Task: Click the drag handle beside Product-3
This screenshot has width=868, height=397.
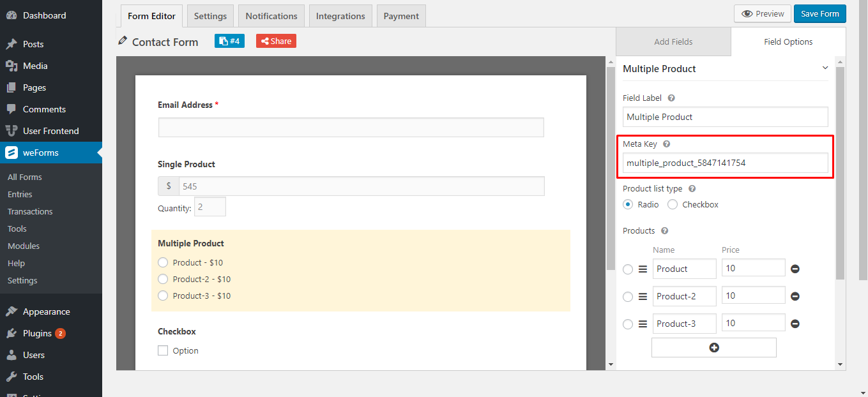Action: click(642, 324)
